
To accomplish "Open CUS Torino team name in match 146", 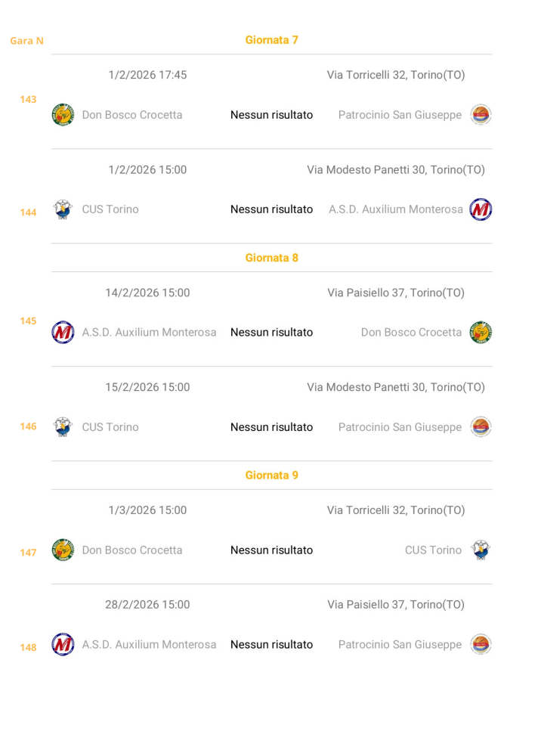I will tap(110, 427).
